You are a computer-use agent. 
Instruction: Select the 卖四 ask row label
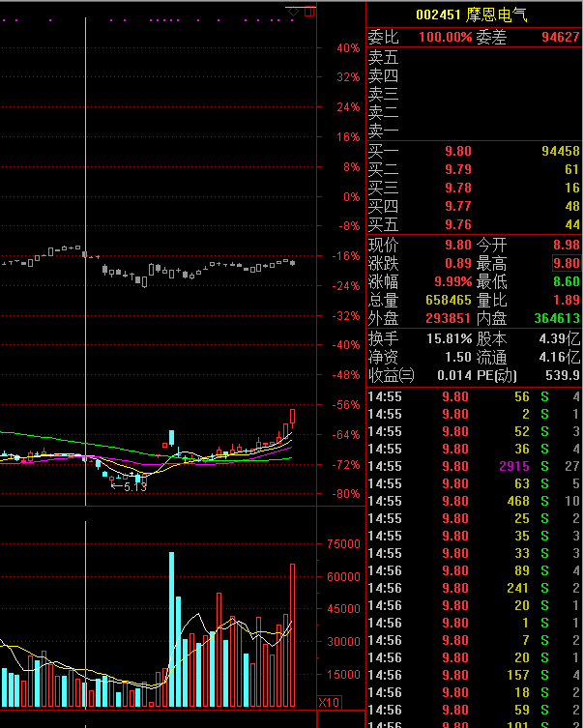pyautogui.click(x=384, y=76)
